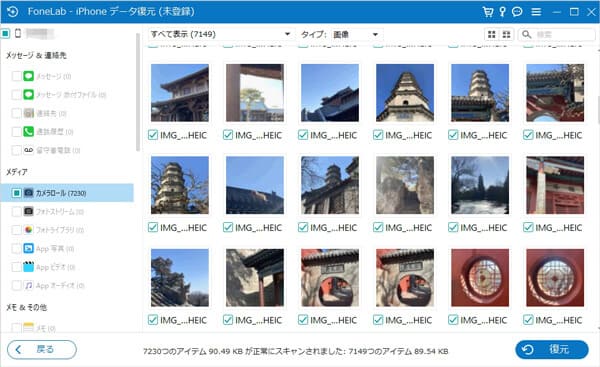The width and height of the screenshot is (600, 367).
Task: Click the App Photos icon
Action: (x=29, y=248)
